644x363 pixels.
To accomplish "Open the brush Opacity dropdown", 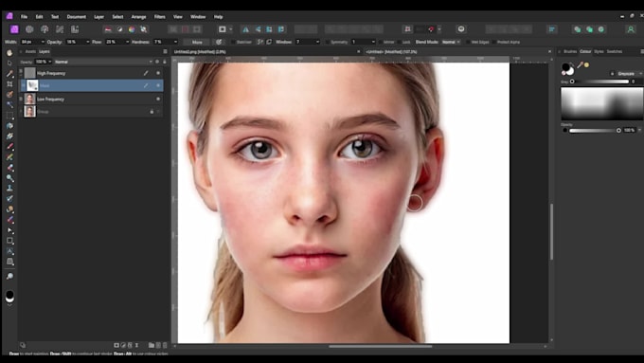I will 87,42.
